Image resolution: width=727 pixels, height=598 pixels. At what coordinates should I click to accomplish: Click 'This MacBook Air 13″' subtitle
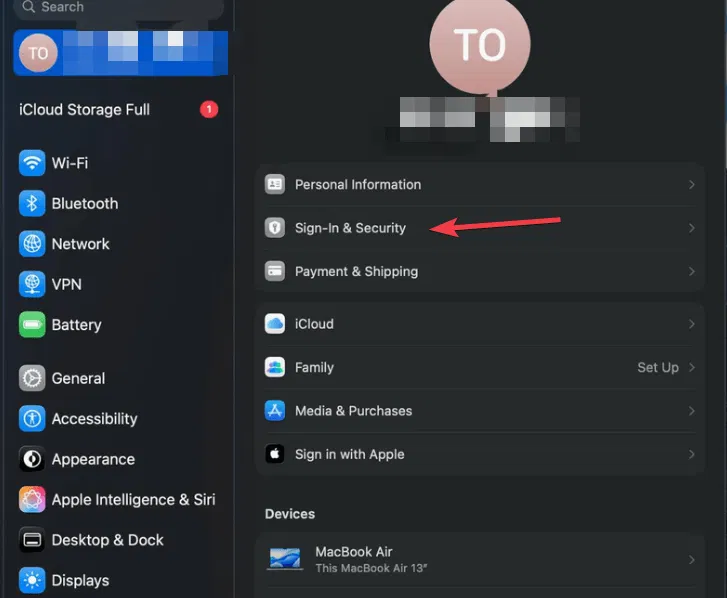pyautogui.click(x=371, y=568)
